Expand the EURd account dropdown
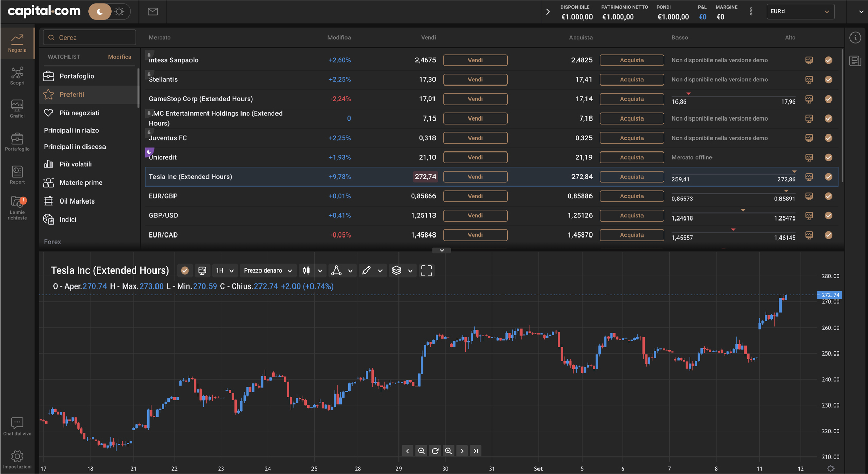This screenshot has width=868, height=474. [800, 11]
